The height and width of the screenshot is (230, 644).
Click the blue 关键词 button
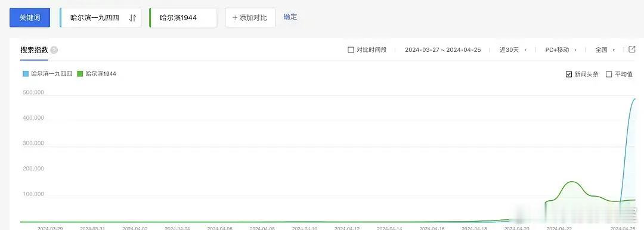click(30, 18)
